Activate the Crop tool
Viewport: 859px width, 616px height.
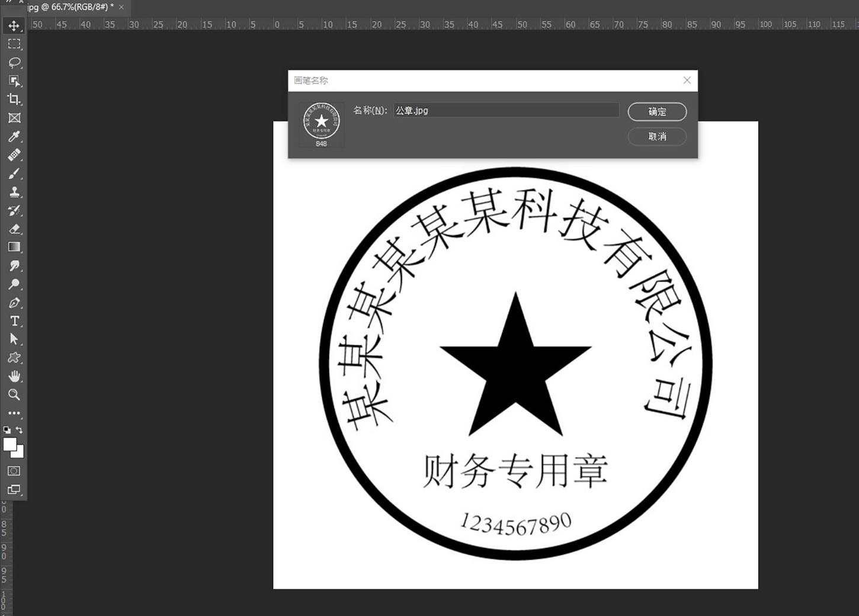tap(14, 100)
